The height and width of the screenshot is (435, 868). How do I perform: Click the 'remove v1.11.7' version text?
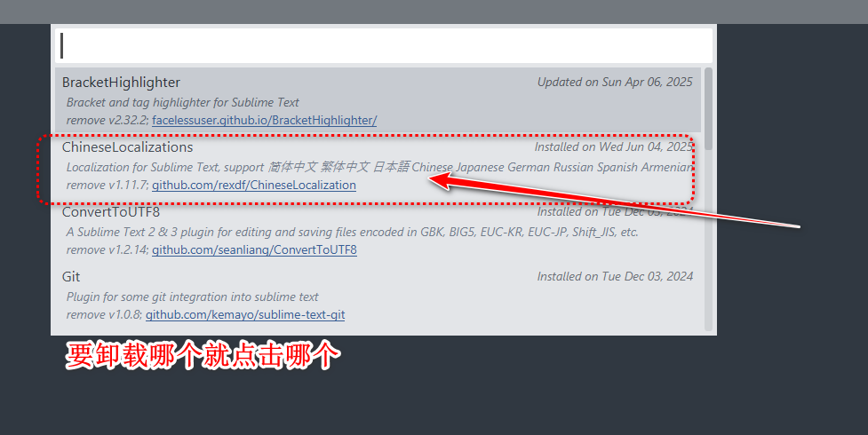(x=108, y=185)
